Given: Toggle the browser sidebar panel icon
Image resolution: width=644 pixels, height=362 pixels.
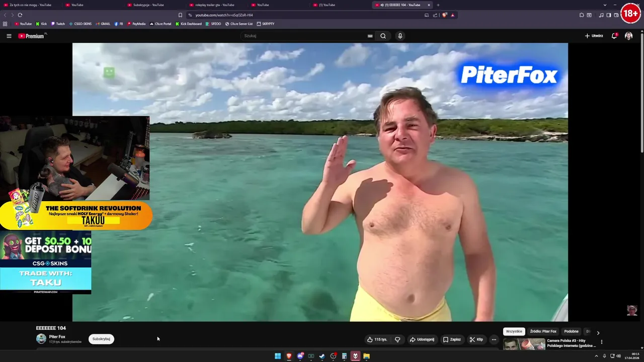Looking at the screenshot, I should [608, 15].
